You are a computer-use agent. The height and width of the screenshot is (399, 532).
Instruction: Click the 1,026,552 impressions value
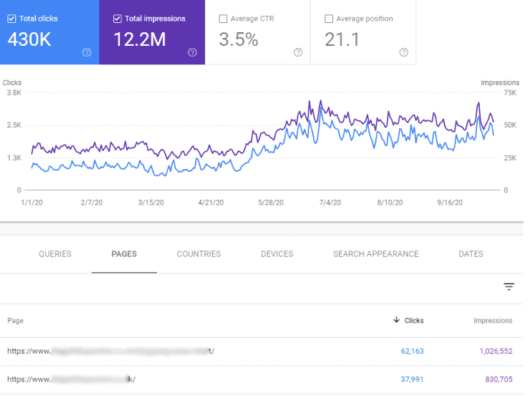[x=496, y=351]
